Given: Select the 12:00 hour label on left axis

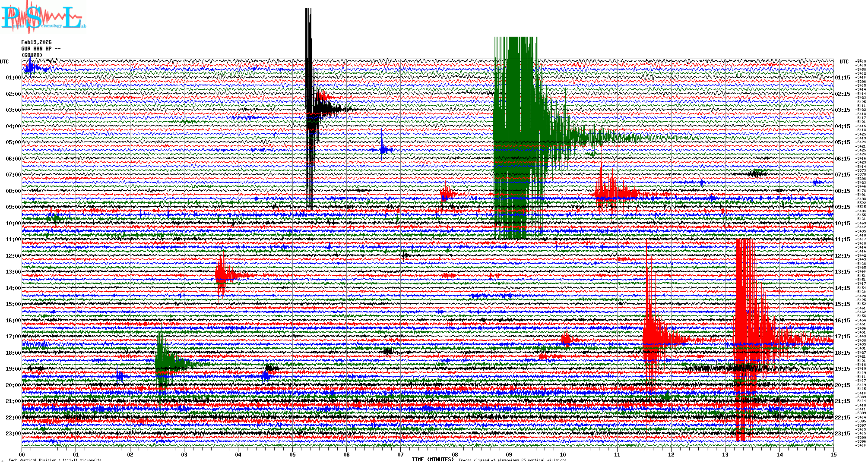Looking at the screenshot, I should [13, 256].
